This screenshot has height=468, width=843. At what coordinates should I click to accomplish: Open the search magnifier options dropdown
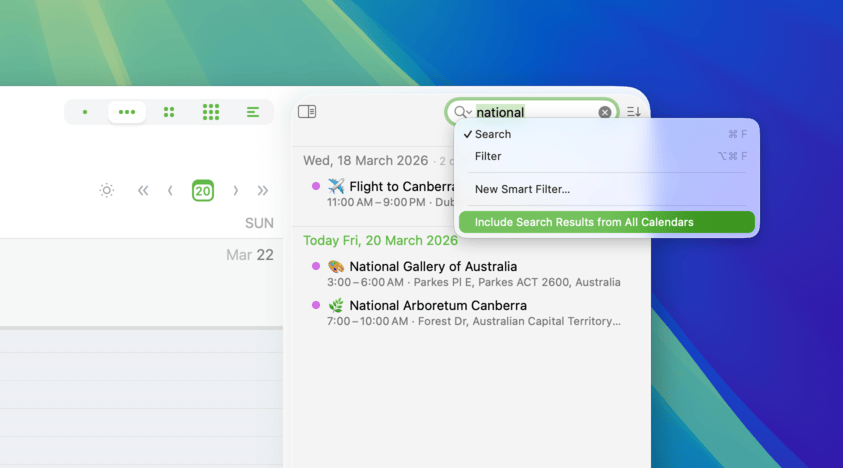click(x=462, y=112)
